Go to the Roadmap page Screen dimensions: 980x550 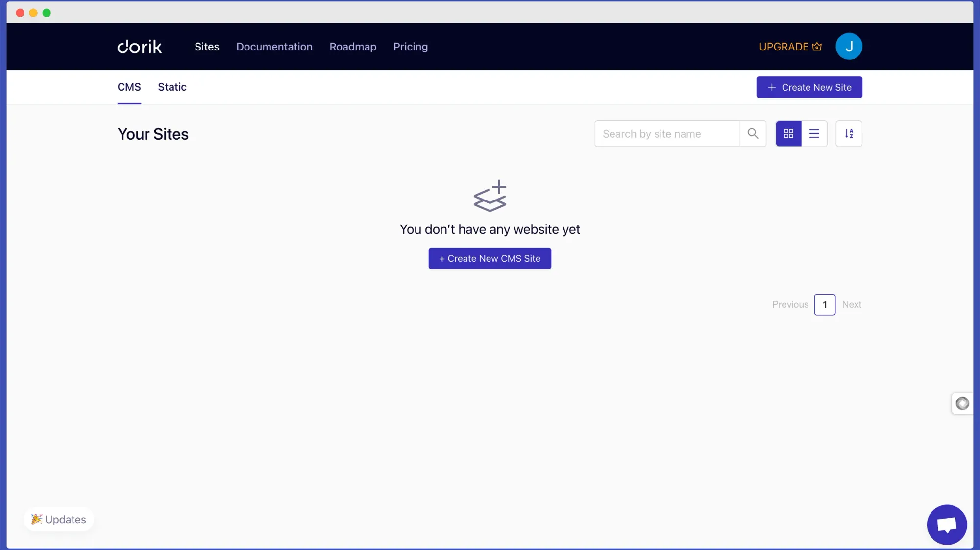tap(353, 47)
